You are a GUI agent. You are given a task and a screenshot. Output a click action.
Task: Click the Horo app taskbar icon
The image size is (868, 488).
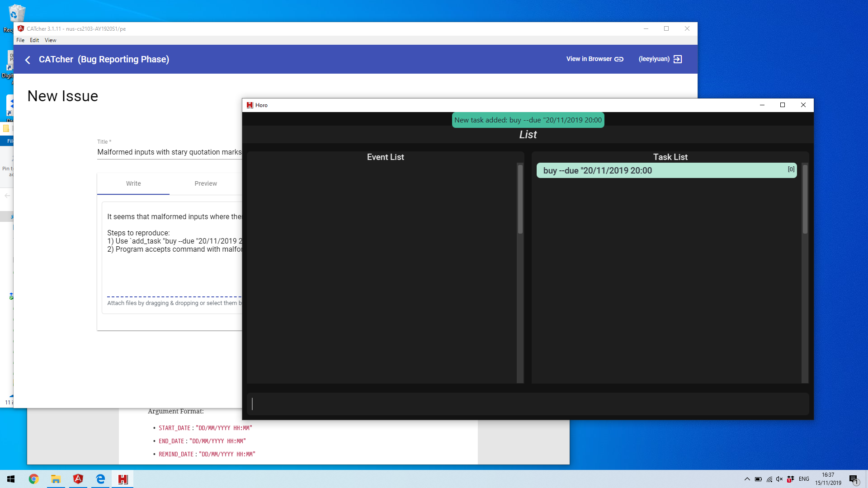[123, 479]
